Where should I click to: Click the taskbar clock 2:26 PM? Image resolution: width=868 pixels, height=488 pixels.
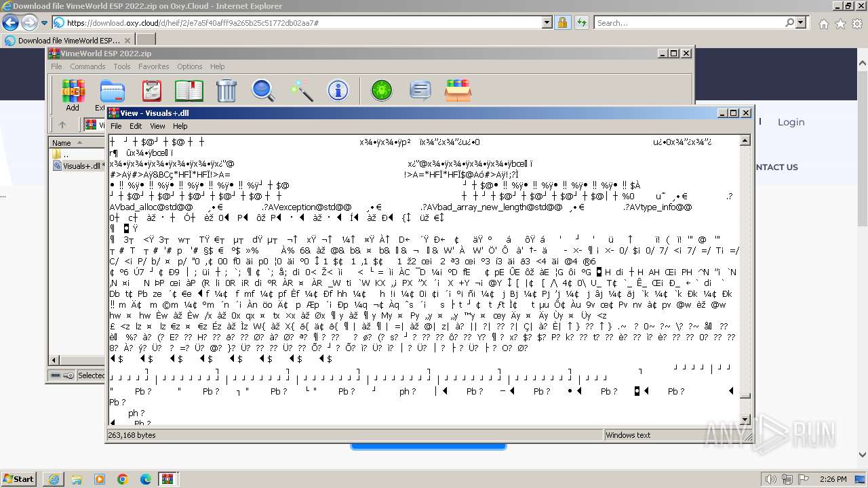pyautogui.click(x=833, y=479)
